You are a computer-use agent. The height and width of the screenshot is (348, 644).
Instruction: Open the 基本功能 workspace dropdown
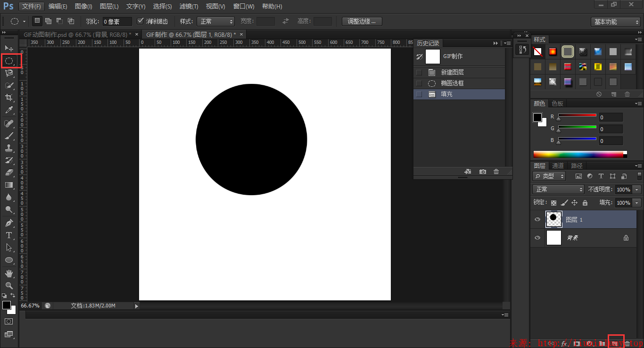point(615,22)
